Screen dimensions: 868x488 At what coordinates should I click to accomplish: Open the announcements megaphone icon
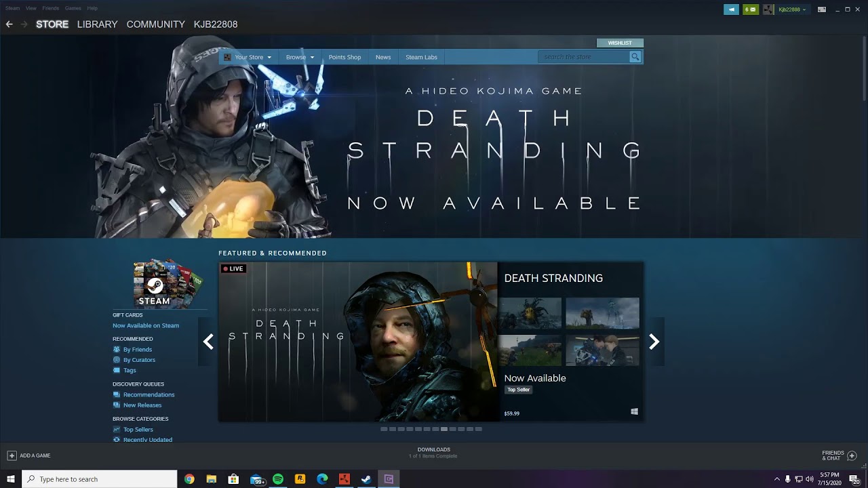point(731,9)
